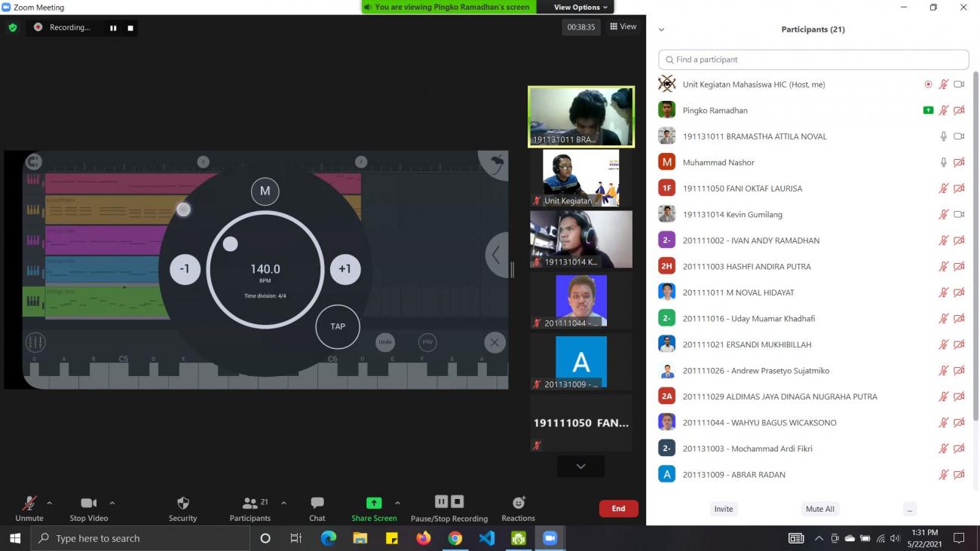Pause the recording in top bar
This screenshot has width=980, height=551.
(x=113, y=28)
